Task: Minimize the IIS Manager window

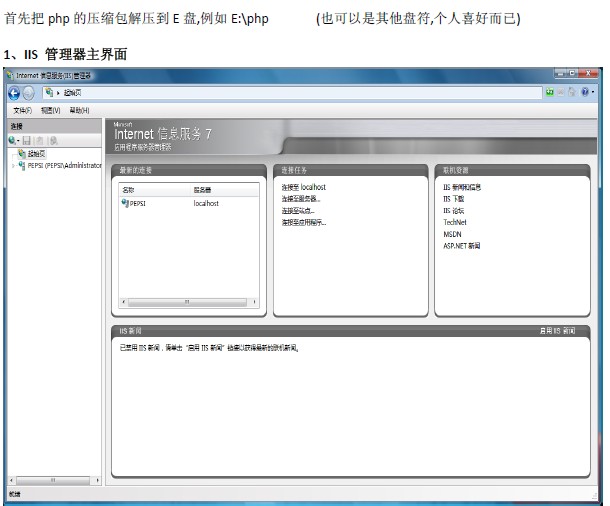Action: coord(561,73)
